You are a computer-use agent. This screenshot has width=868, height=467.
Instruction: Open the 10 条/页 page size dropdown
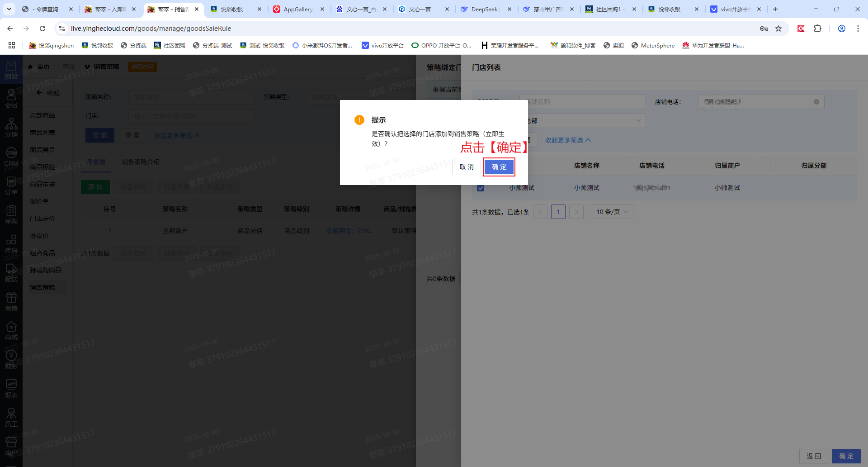(x=612, y=212)
